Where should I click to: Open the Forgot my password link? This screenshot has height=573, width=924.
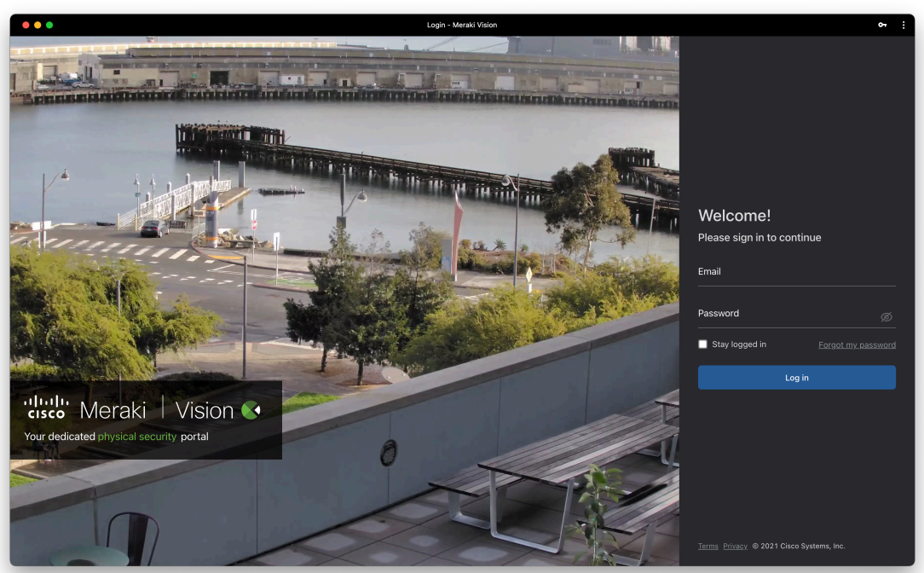click(857, 345)
